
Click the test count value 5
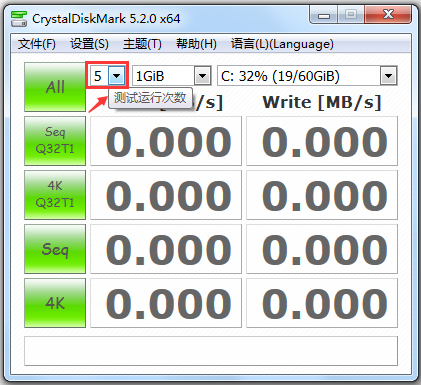pyautogui.click(x=98, y=76)
